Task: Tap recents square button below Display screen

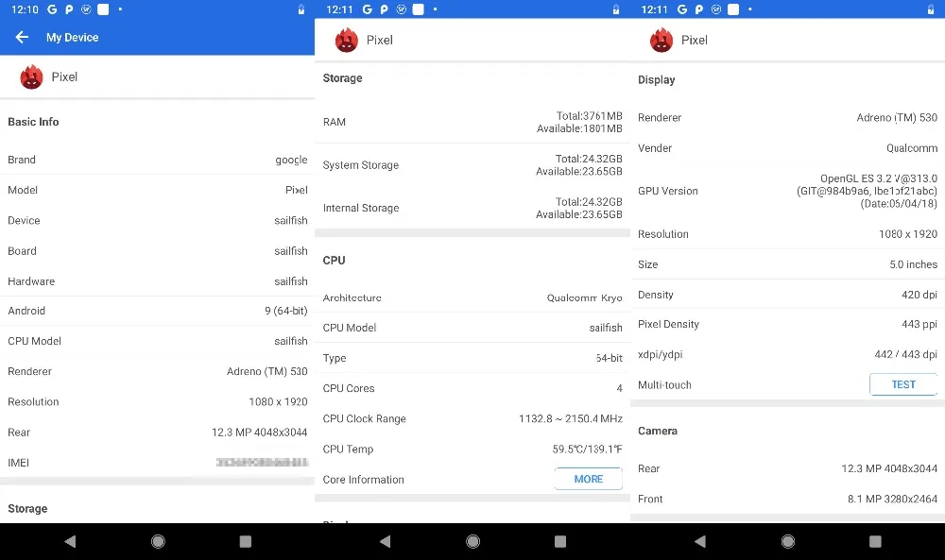Action: coord(875,541)
